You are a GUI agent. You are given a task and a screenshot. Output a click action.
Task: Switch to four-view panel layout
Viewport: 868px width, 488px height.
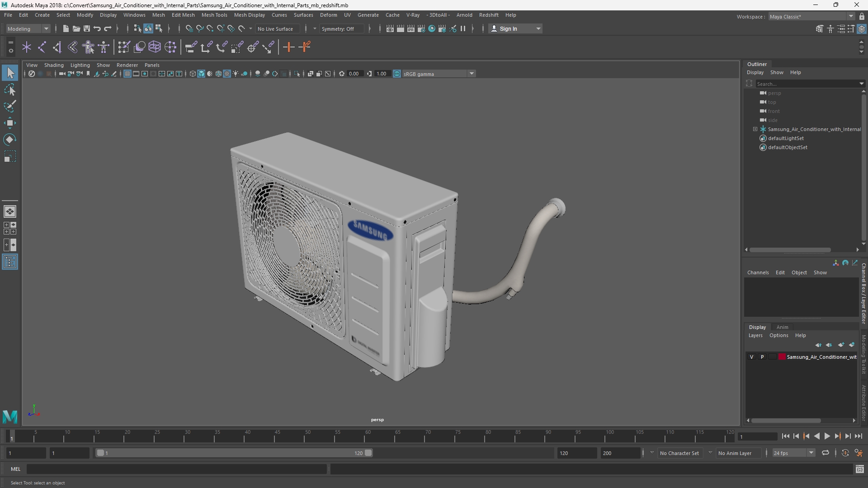[10, 228]
